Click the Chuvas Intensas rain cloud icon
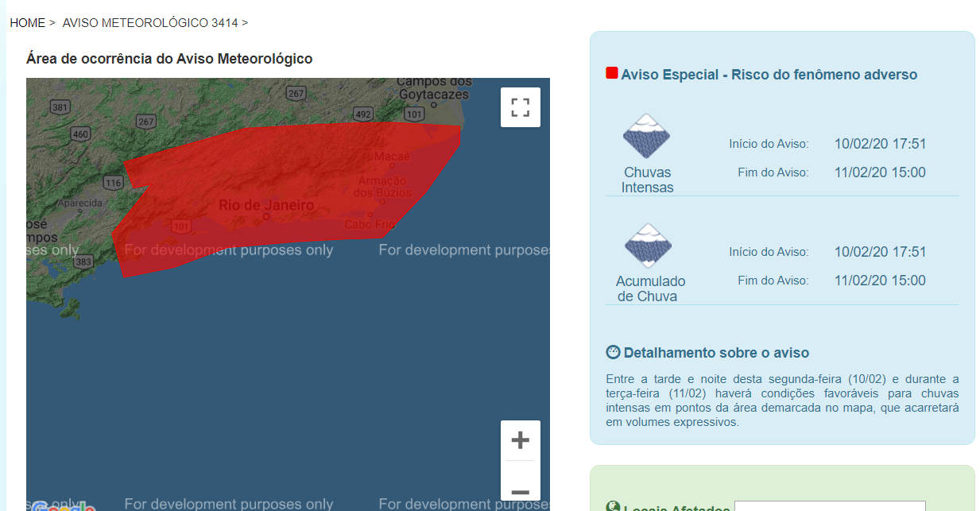The height and width of the screenshot is (511, 980). tap(646, 137)
